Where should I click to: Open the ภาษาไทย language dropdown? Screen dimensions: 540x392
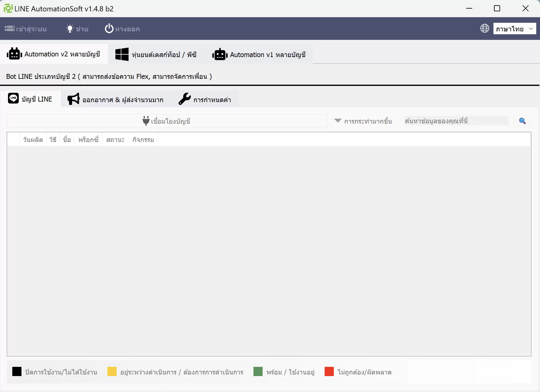click(515, 29)
